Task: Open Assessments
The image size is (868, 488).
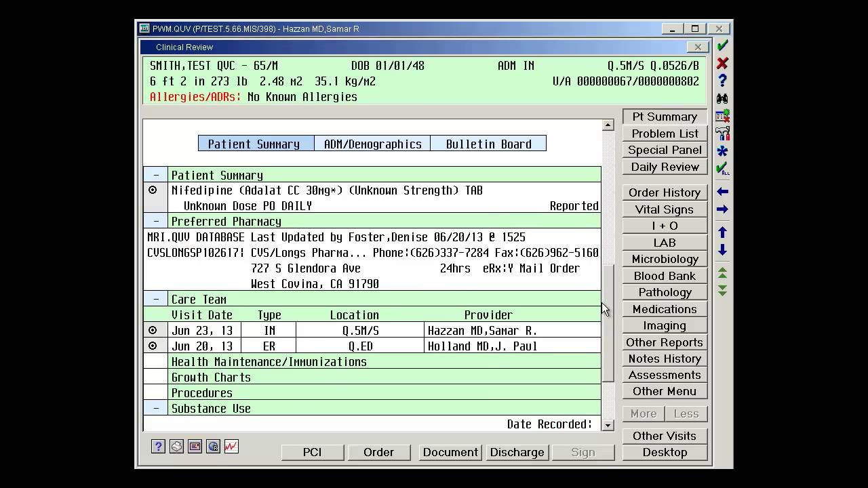Action: click(x=665, y=375)
